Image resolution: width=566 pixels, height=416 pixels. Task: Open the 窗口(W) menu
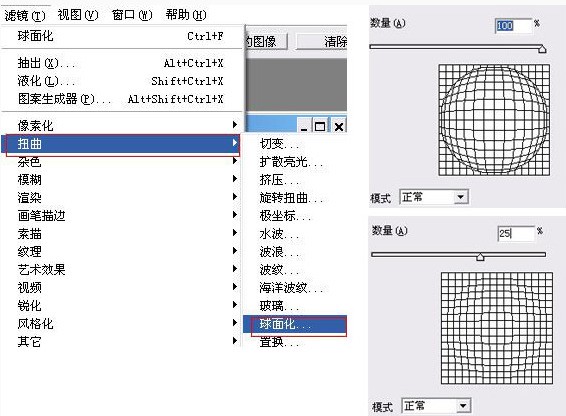(x=132, y=15)
